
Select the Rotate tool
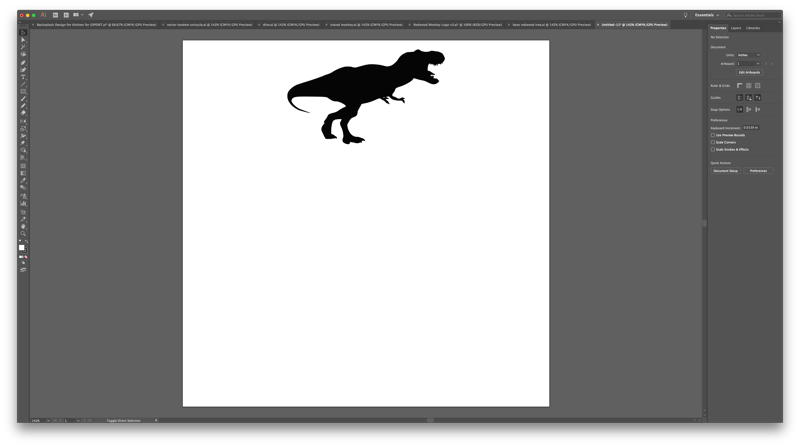[23, 121]
